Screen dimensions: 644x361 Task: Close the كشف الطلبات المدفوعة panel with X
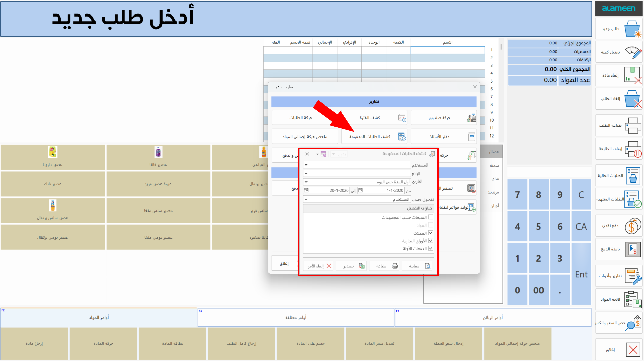tap(307, 154)
